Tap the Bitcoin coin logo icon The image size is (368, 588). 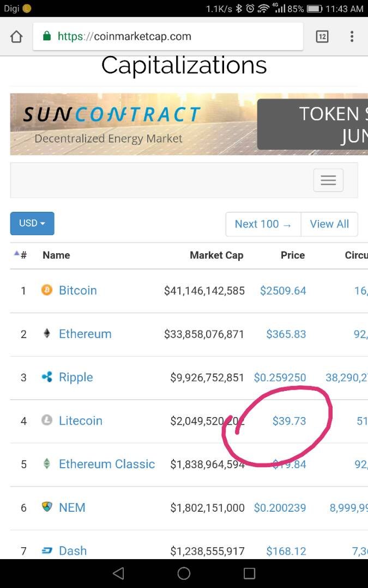[x=47, y=290]
